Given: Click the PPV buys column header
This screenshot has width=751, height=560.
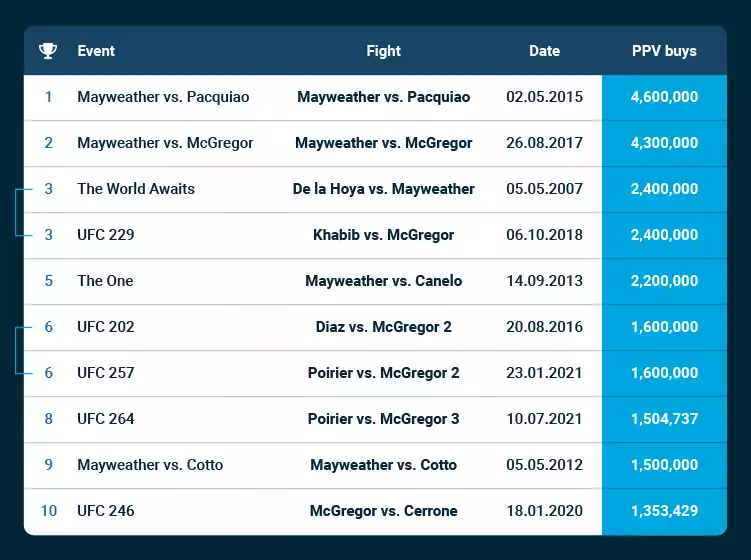Looking at the screenshot, I should coord(664,51).
